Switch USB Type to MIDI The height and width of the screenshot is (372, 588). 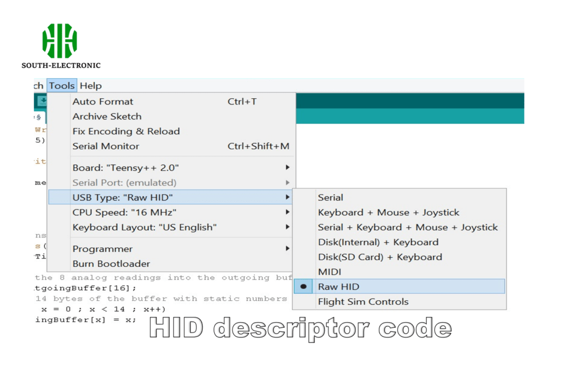[328, 272]
